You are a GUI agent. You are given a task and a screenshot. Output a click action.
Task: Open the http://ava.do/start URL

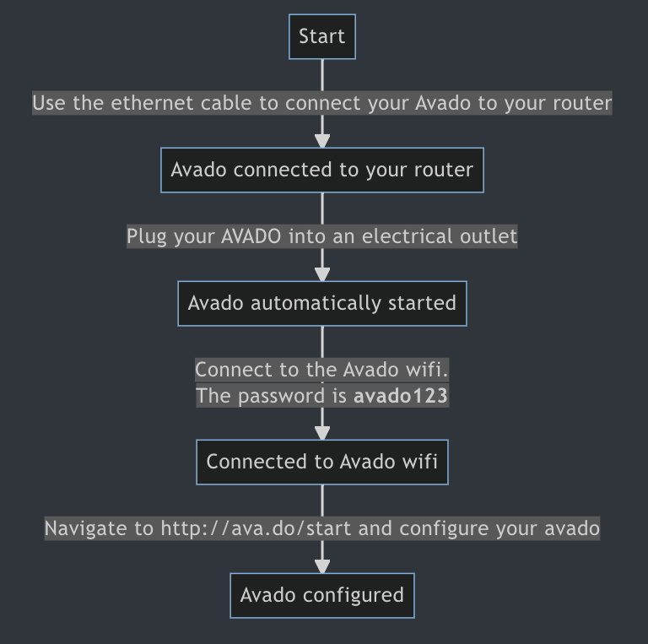pyautogui.click(x=256, y=529)
